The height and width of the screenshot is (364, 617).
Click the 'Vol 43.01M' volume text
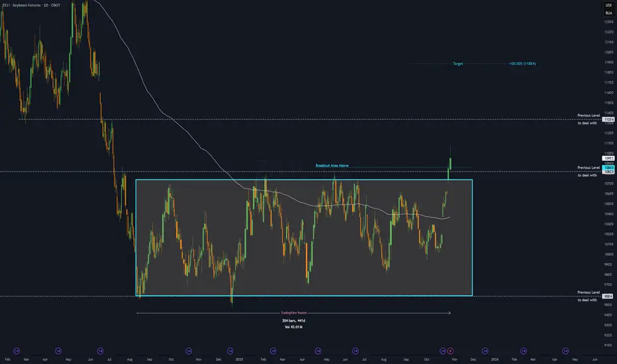pyautogui.click(x=293, y=327)
